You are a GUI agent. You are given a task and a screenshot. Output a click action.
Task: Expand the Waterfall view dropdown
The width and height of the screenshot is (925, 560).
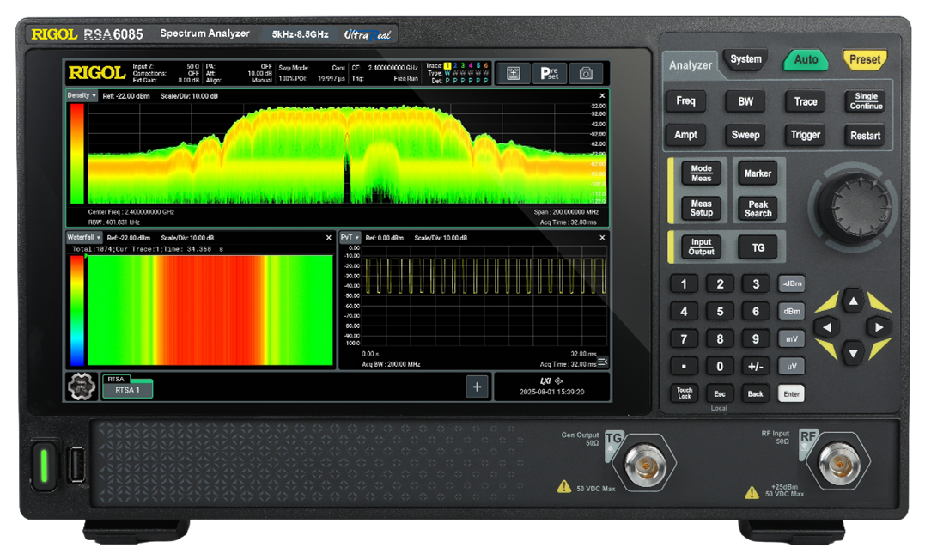coord(84,237)
